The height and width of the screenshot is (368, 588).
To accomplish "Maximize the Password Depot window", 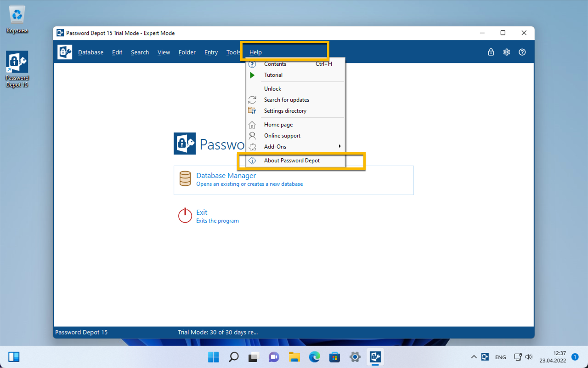I will (x=503, y=33).
